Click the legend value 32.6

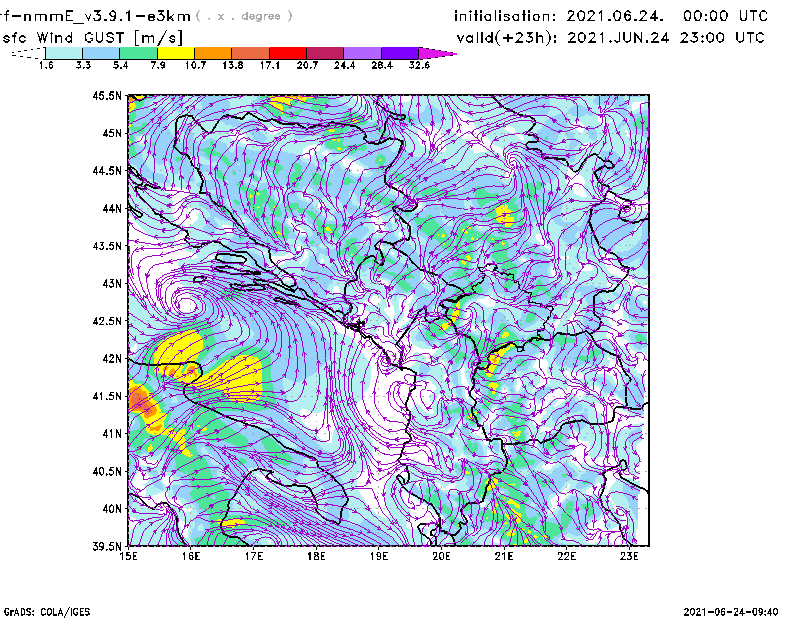click(419, 65)
